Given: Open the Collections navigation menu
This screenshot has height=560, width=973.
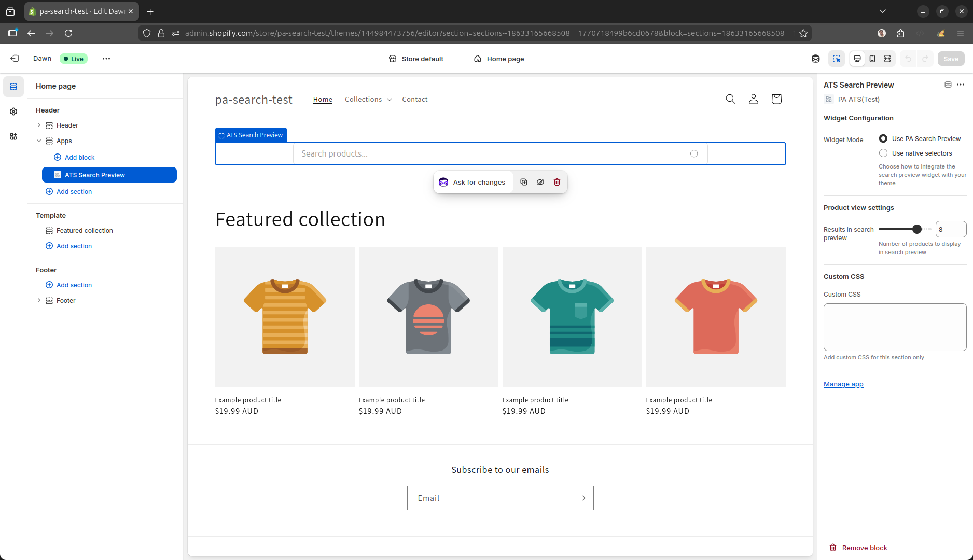Looking at the screenshot, I should (368, 99).
